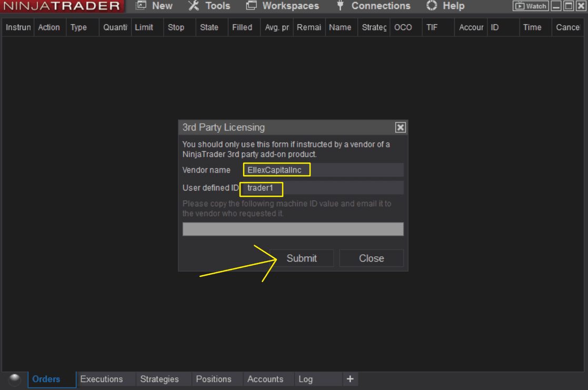Viewport: 588px width, 390px height.
Task: Click the Instrument column header
Action: point(18,27)
